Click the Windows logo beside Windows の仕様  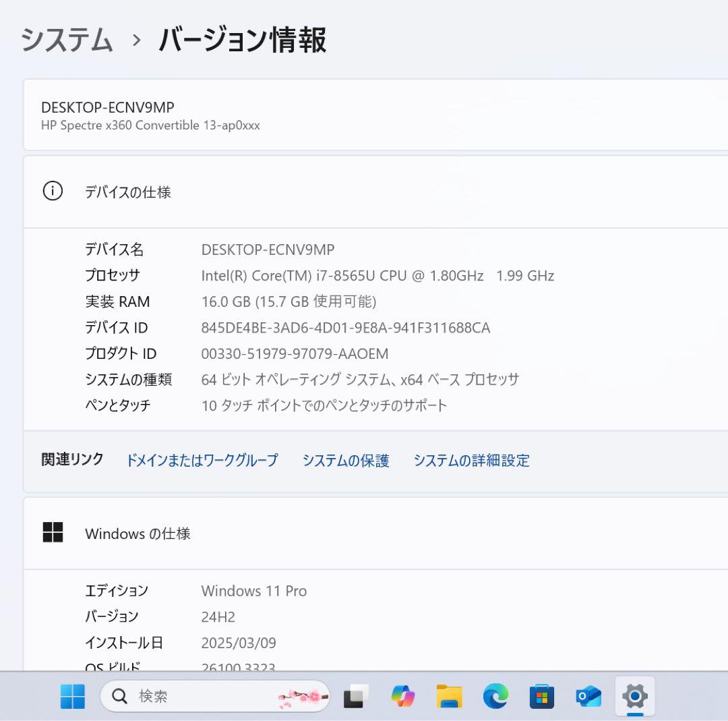click(x=53, y=532)
